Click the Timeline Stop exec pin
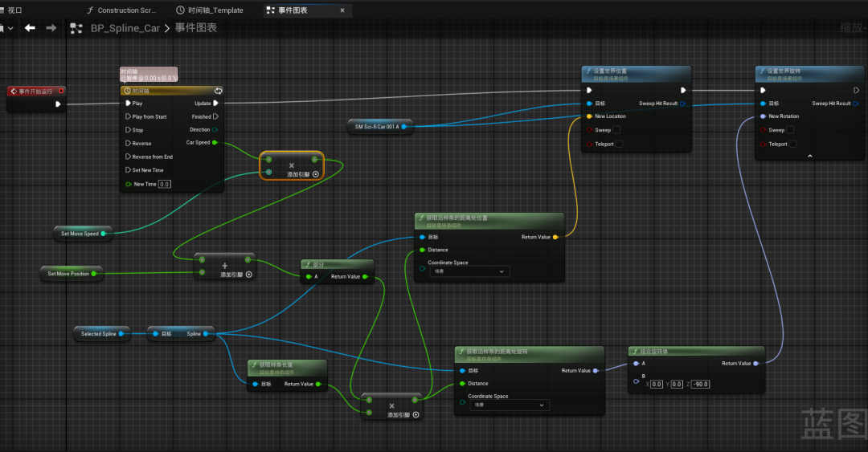This screenshot has width=868, height=452. (128, 130)
